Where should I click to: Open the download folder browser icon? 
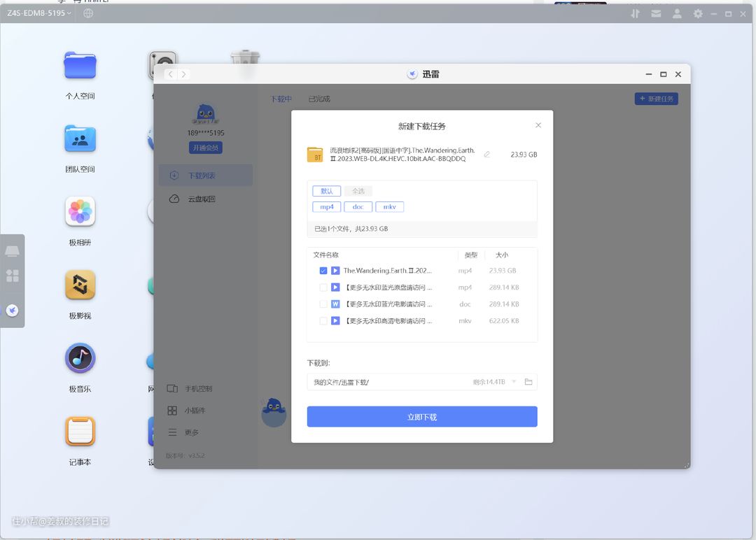(528, 382)
